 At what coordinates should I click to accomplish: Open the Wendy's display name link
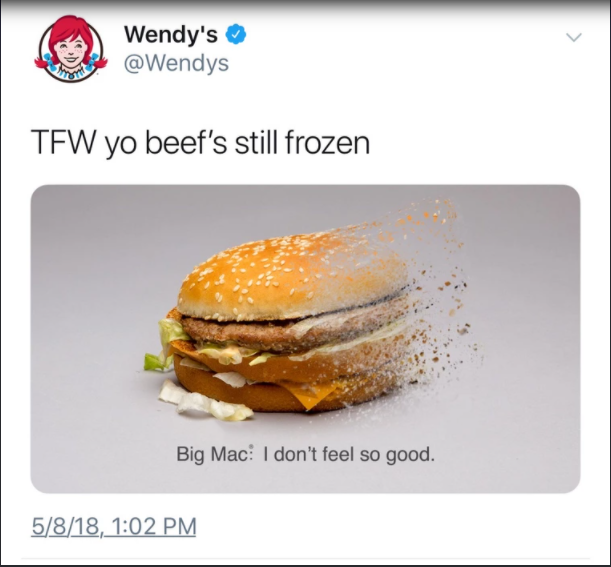[x=171, y=34]
